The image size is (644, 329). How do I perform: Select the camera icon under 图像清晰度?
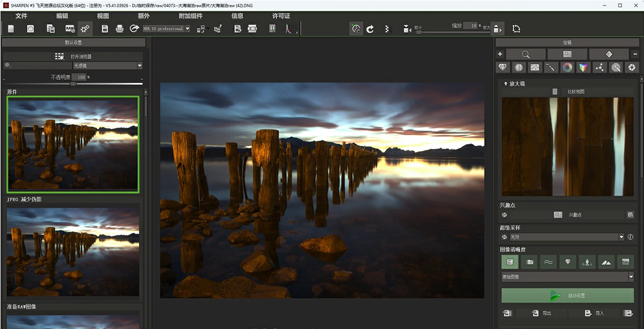click(530, 262)
